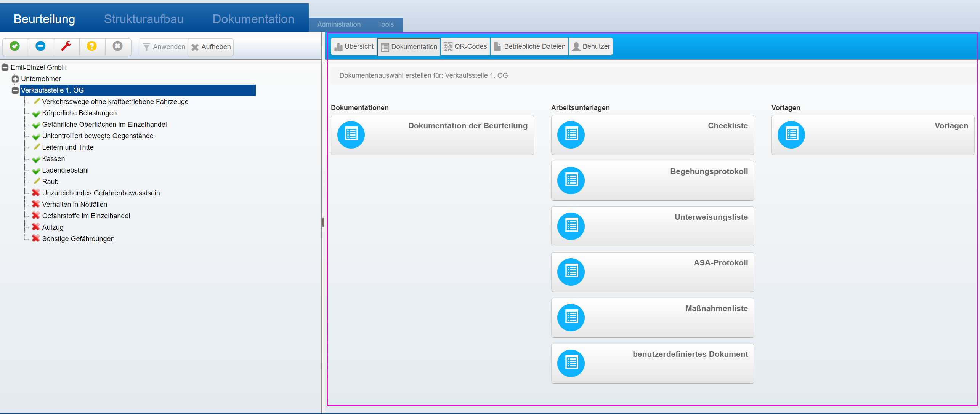Expand the Unternehmer tree node
Screen dimensions: 980x414
15,79
